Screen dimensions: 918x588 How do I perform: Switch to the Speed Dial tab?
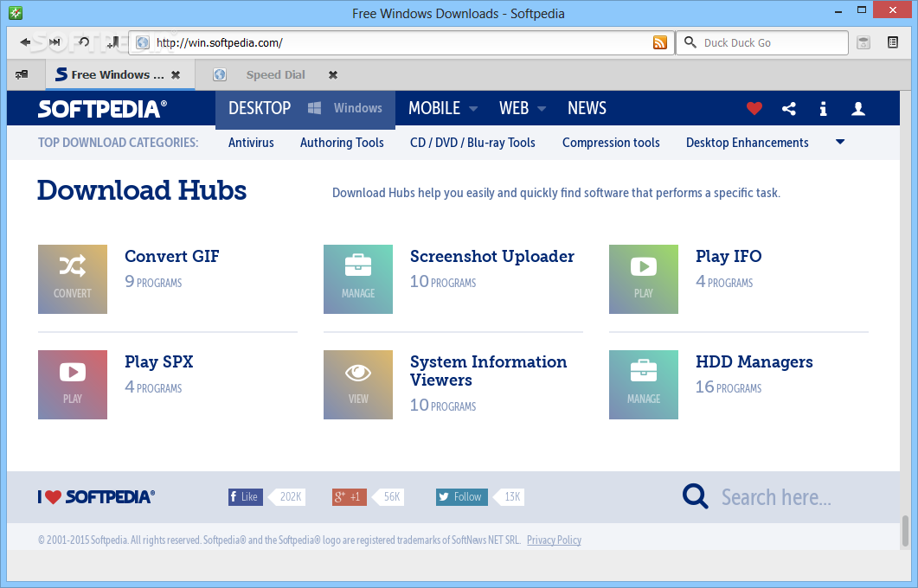[x=275, y=75]
